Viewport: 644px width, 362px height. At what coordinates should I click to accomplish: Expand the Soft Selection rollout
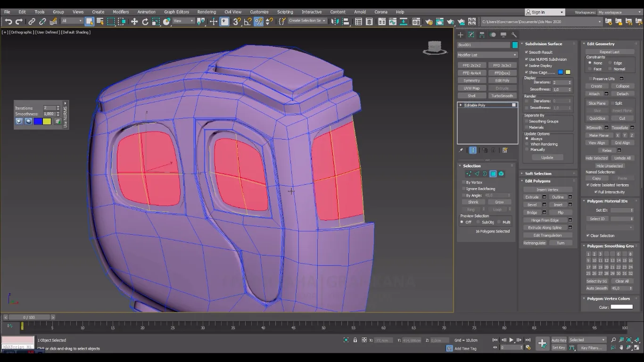pos(538,173)
